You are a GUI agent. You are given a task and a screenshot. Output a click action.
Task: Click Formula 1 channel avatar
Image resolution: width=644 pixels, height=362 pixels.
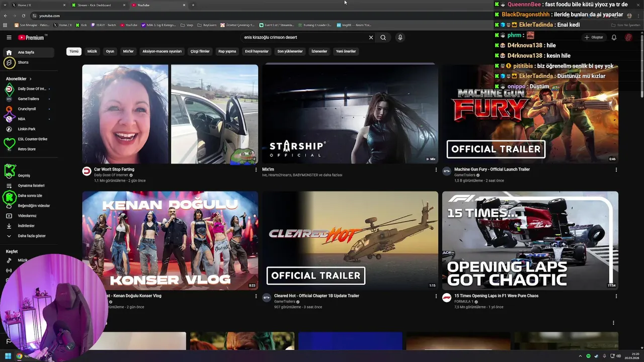click(x=447, y=298)
